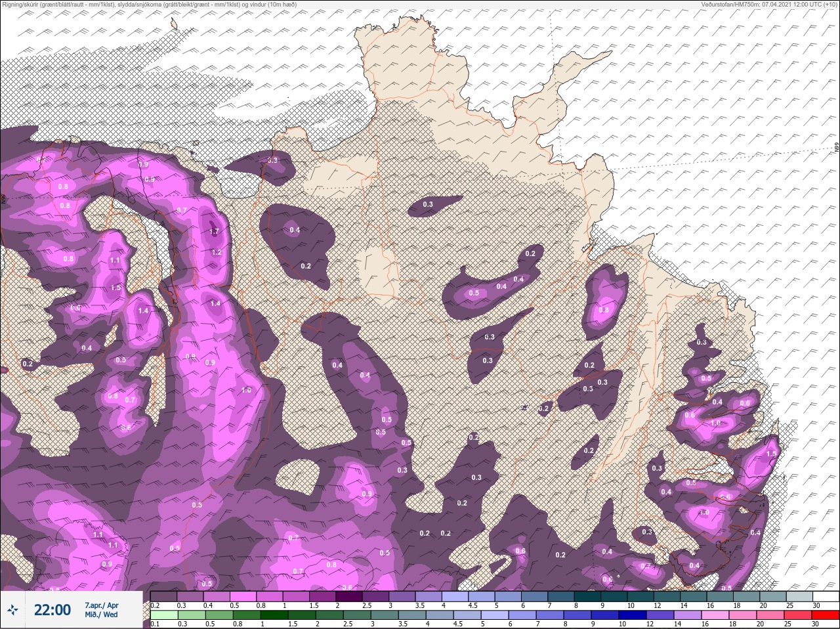
Task: Pick bottom legend pink swatch 18 to 20
Action: click(742, 615)
